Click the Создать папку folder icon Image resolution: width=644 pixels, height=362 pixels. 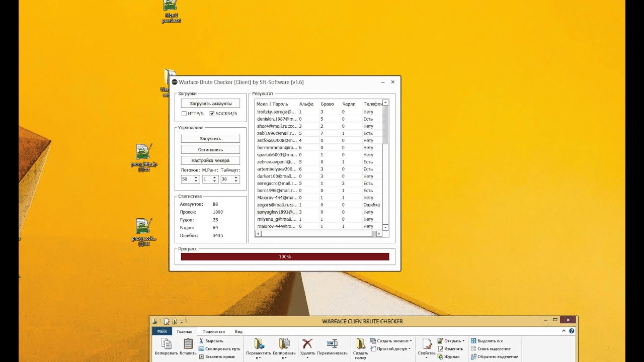360,344
